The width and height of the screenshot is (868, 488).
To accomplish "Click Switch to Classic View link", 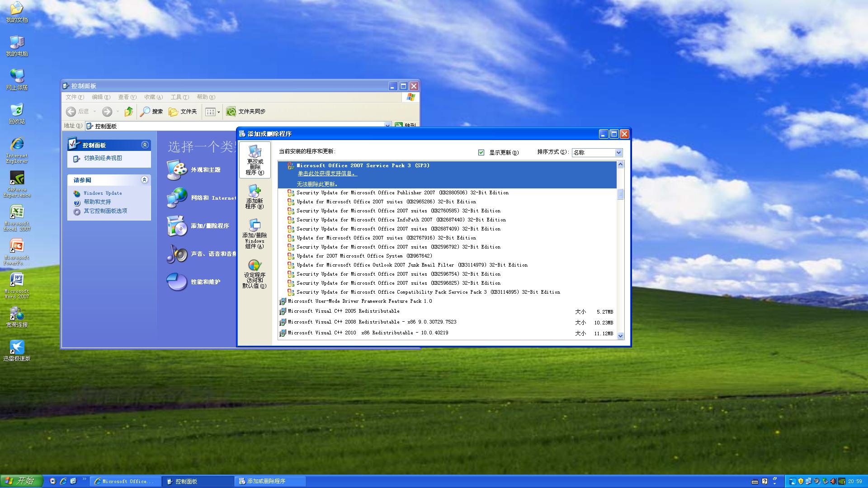I will 103,158.
